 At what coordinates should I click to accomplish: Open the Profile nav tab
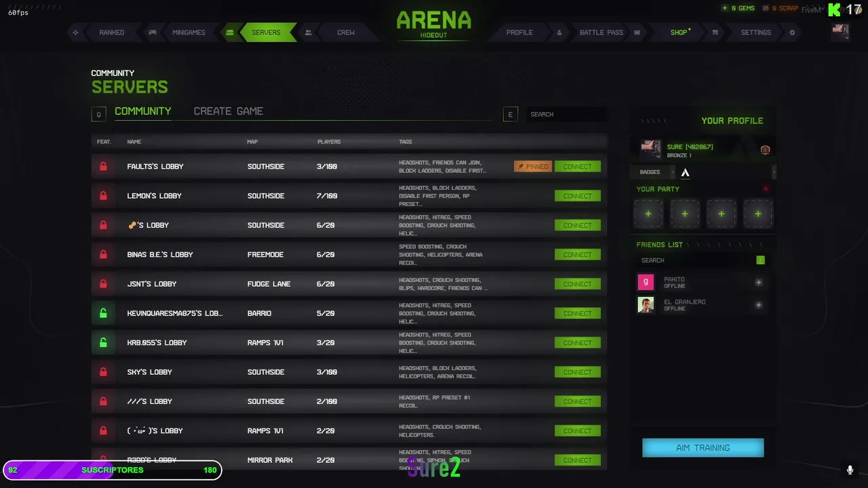pyautogui.click(x=519, y=33)
